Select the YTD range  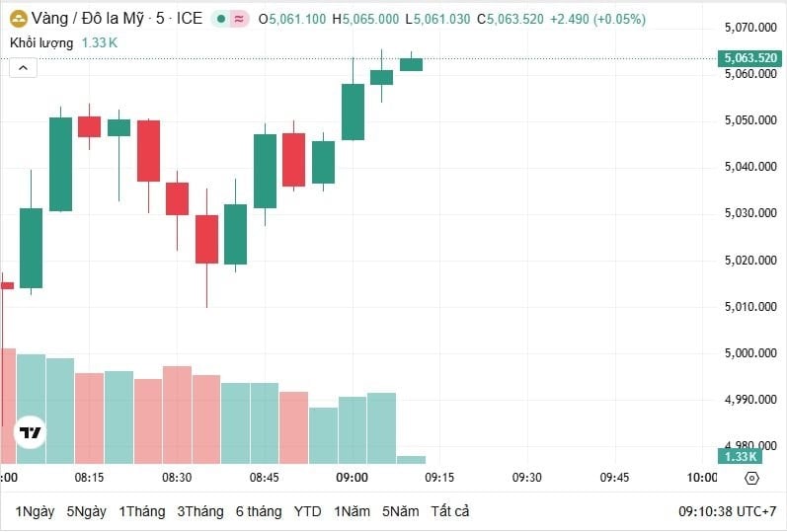[x=308, y=511]
